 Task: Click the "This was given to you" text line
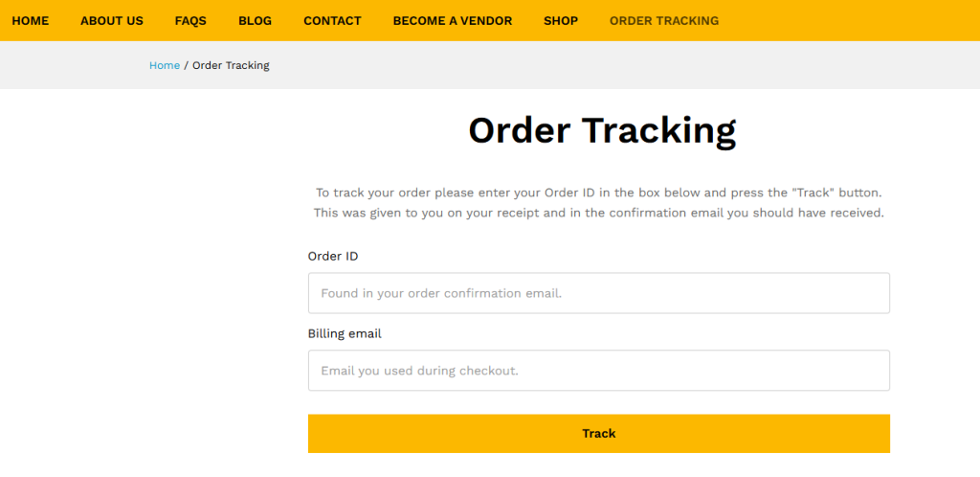[598, 213]
